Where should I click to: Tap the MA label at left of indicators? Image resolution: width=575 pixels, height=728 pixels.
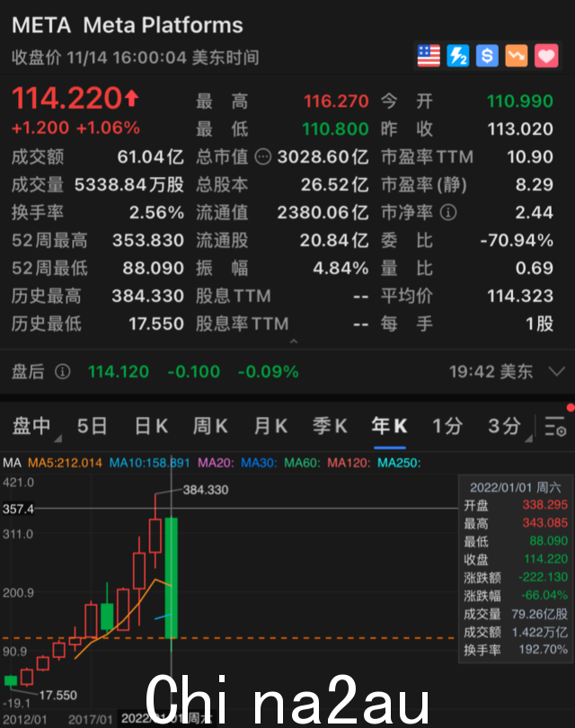12,463
